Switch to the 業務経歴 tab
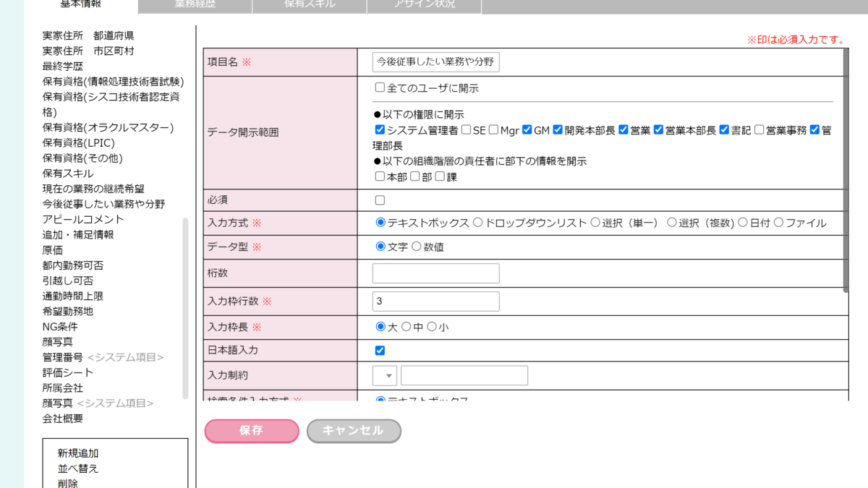The width and height of the screenshot is (868, 488). pyautogui.click(x=195, y=4)
